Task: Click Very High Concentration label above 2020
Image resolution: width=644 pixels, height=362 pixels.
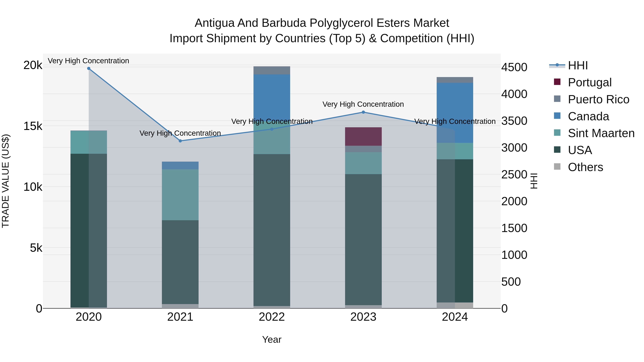Action: 89,61
